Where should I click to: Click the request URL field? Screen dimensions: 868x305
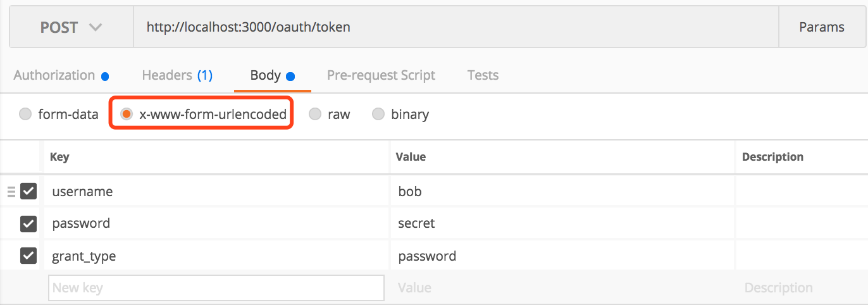point(456,27)
